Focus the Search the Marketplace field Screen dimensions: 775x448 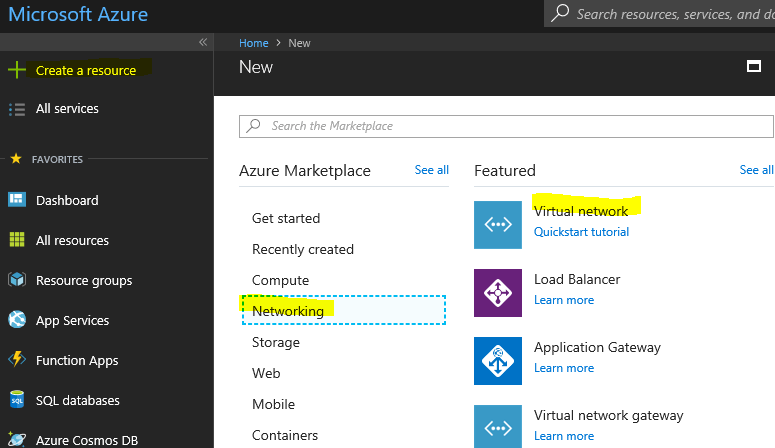pyautogui.click(x=506, y=126)
